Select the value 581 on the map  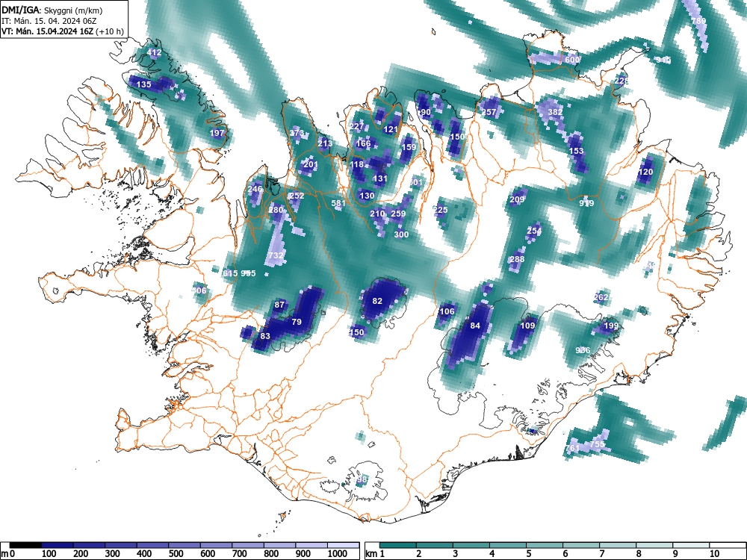pyautogui.click(x=338, y=203)
